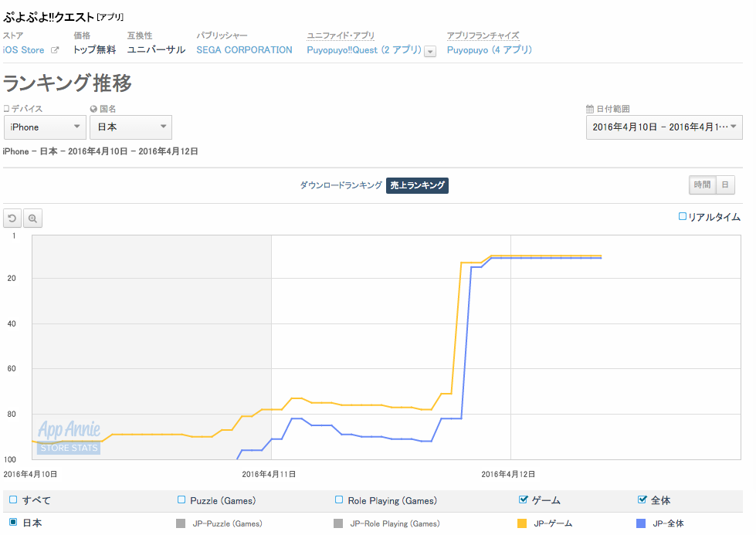
Task: Click the ユニバーサル compatibility text
Action: [x=156, y=50]
